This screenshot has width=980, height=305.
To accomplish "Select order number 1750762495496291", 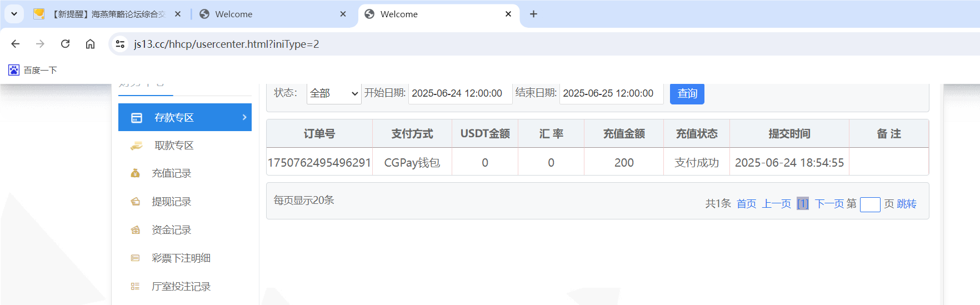I will 319,163.
